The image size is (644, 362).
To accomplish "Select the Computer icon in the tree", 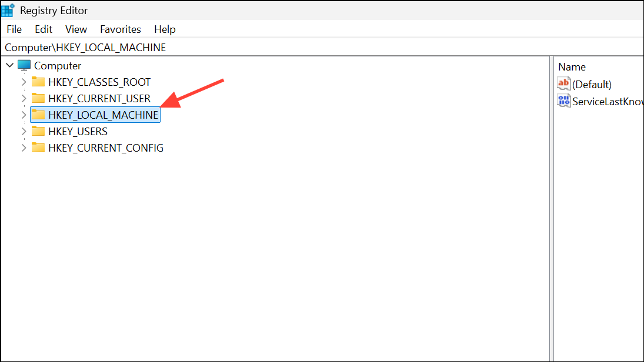I will tap(24, 65).
